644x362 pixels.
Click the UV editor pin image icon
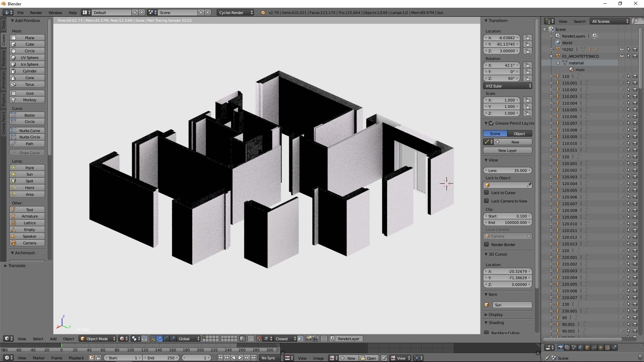384,358
